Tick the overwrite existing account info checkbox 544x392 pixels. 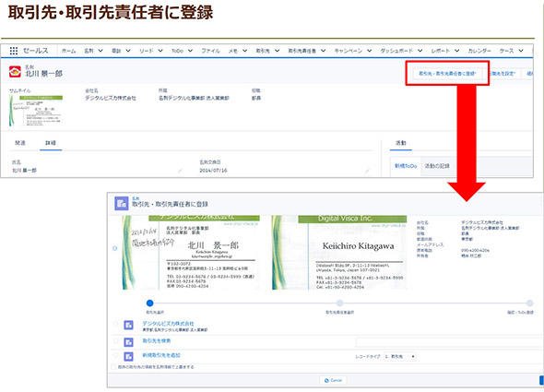pyautogui.click(x=113, y=367)
